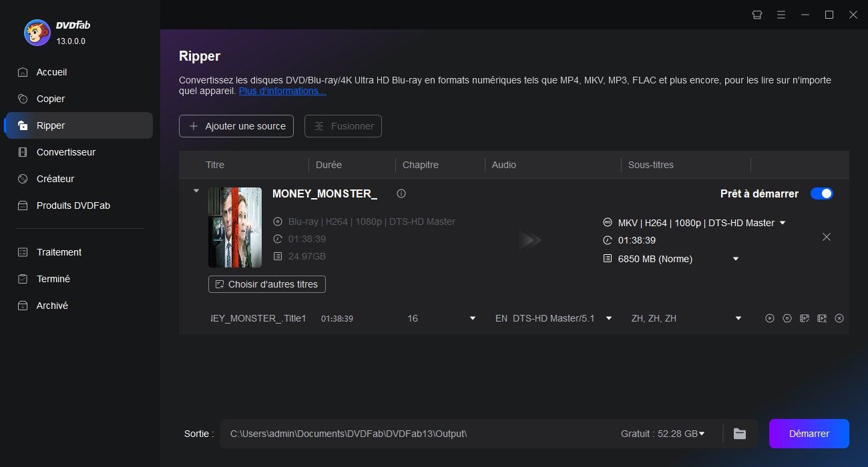
Task: Click the Créateur disc icon
Action: pyautogui.click(x=23, y=179)
